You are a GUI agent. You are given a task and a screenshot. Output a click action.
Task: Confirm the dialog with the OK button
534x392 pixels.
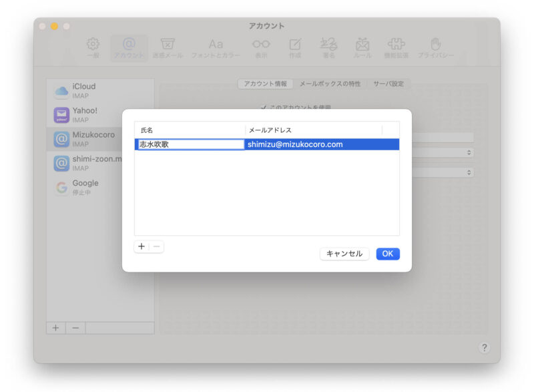coord(388,254)
